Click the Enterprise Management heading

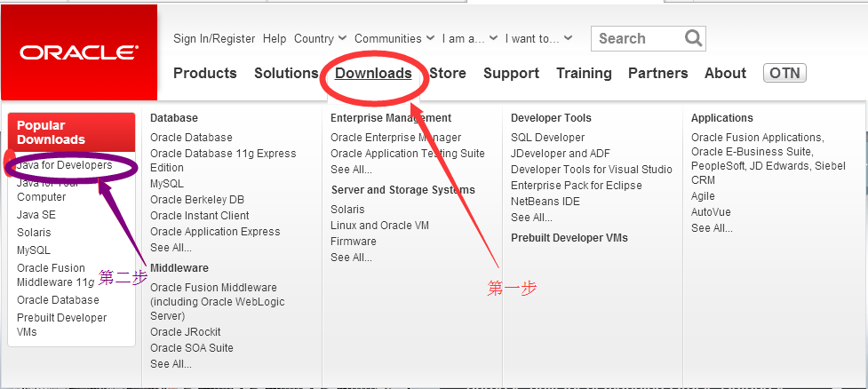(x=391, y=118)
